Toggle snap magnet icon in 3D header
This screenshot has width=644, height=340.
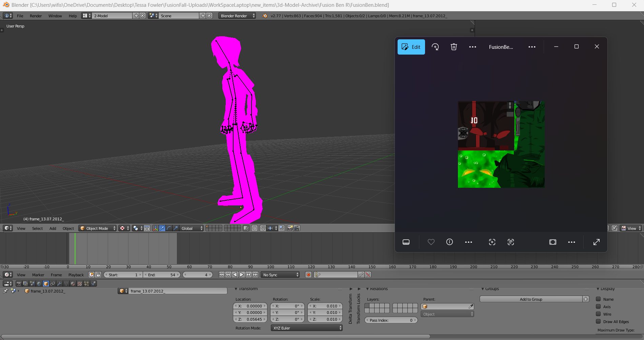point(263,228)
